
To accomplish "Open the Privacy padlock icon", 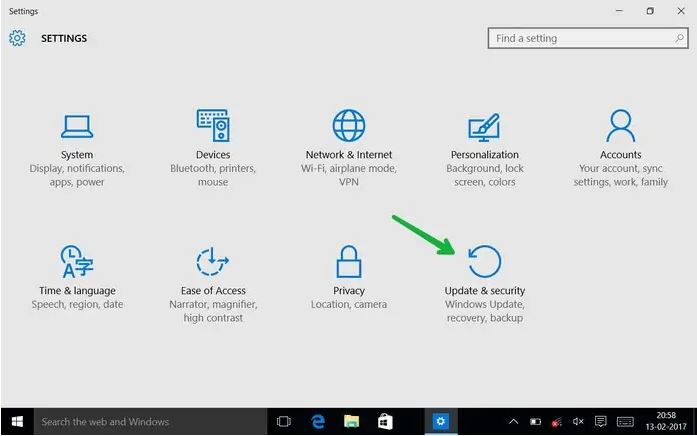I will [x=349, y=261].
